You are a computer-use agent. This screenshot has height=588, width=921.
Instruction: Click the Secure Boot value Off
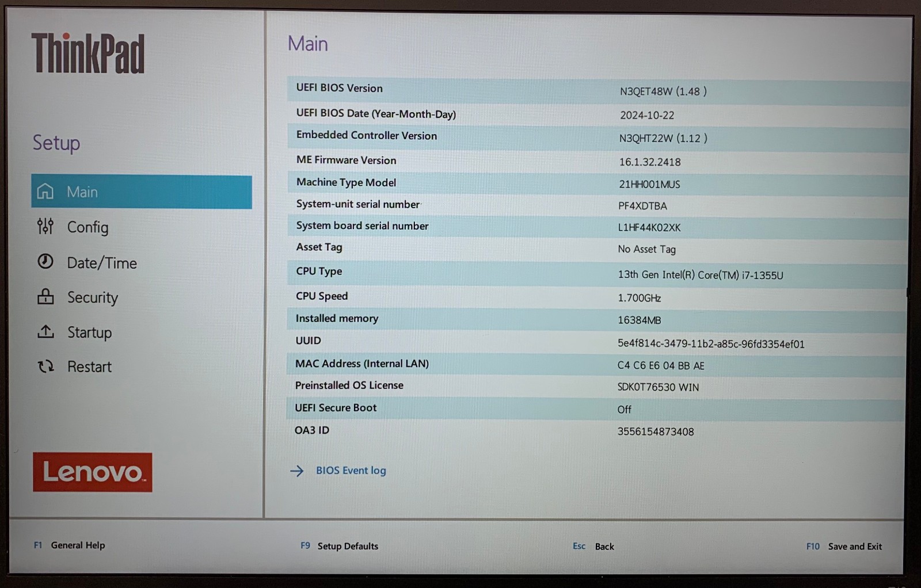coord(624,410)
